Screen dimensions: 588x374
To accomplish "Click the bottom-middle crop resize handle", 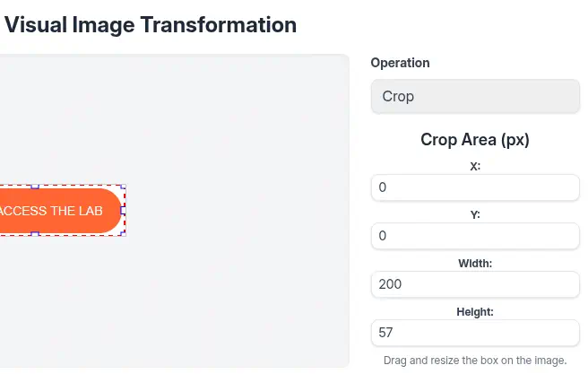I will [35, 234].
